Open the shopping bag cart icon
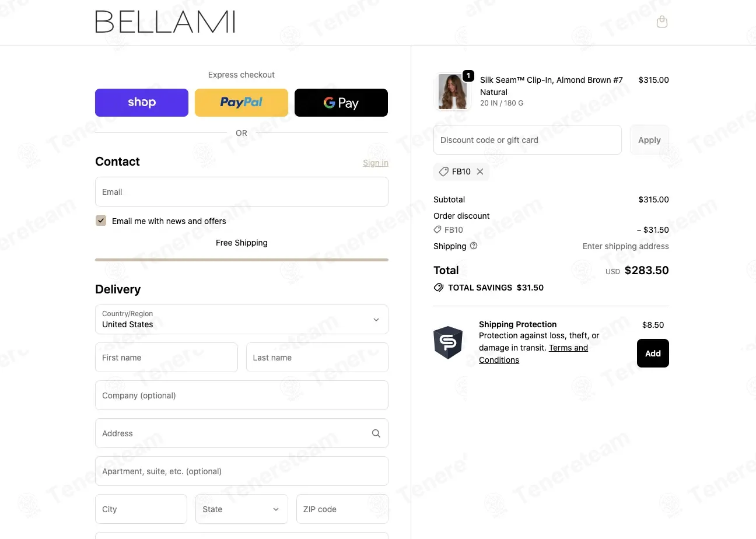Screen dimensions: 756x539 pos(661,22)
